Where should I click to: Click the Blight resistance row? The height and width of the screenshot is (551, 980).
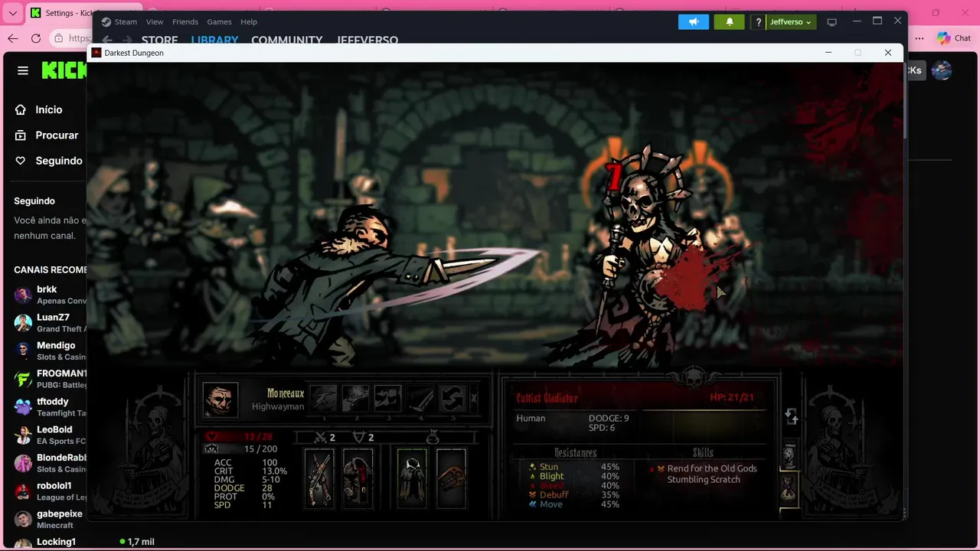tap(574, 476)
